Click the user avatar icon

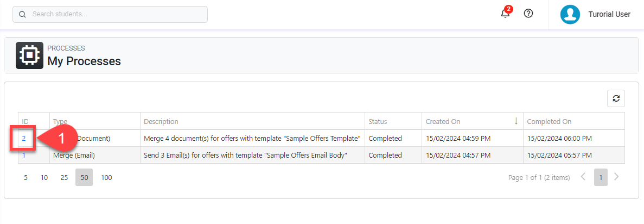570,14
